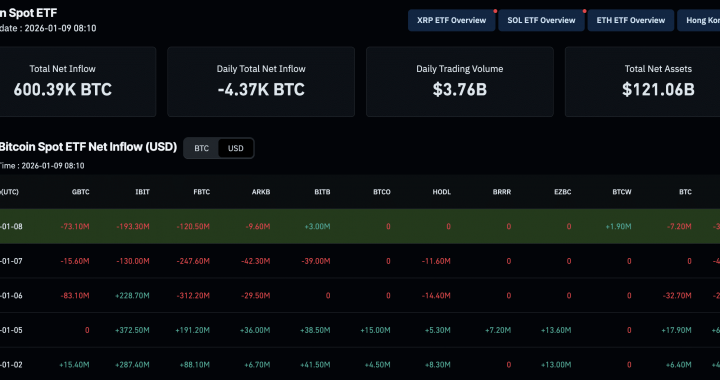
Task: Click the BTCO column header
Action: pos(382,192)
